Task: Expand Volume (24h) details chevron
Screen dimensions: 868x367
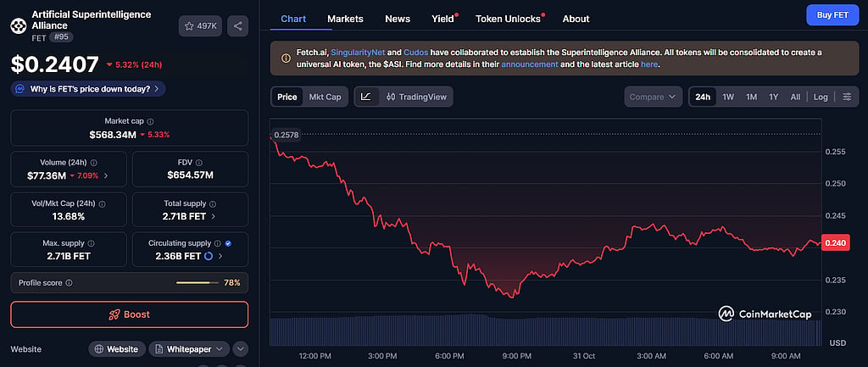Action: 106,176
